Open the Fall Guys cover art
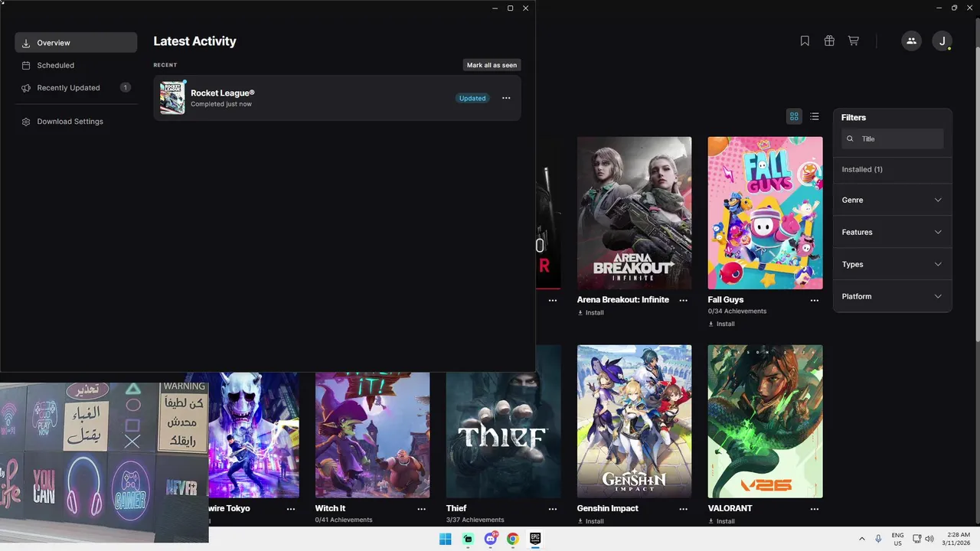Viewport: 980px width, 551px height. pos(765,213)
